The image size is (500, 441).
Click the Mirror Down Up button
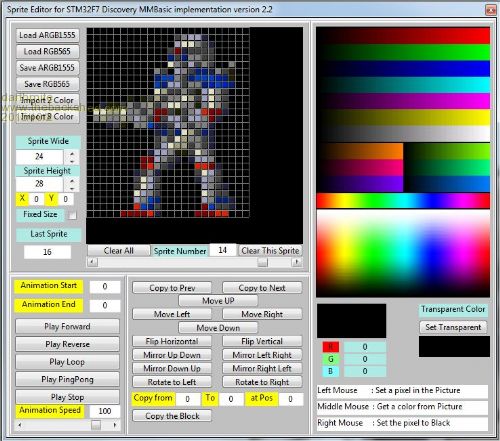pos(172,369)
